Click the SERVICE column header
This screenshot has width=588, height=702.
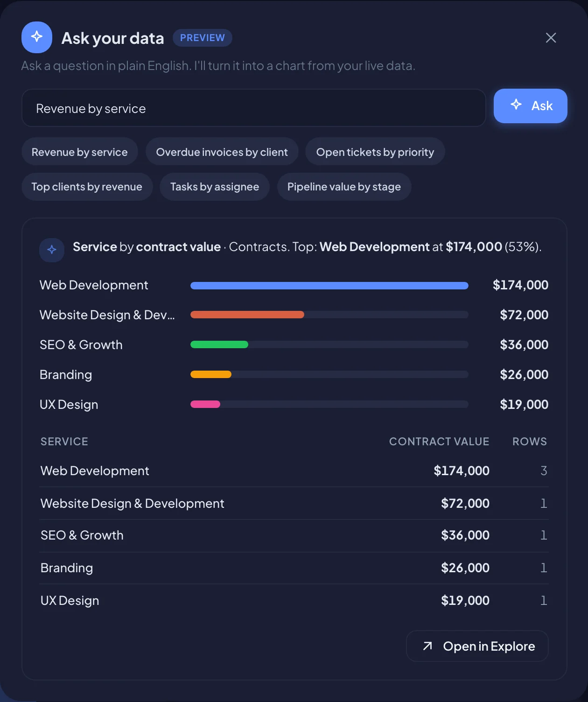64,442
